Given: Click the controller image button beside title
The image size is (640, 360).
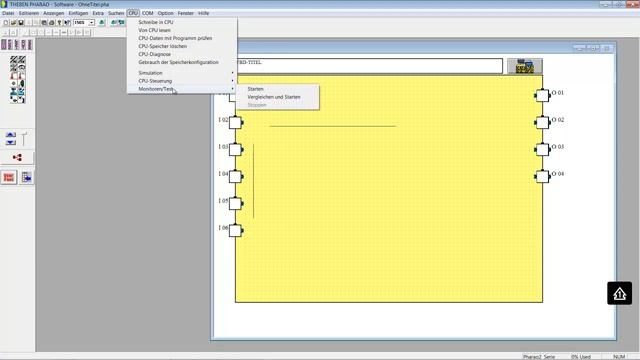Looking at the screenshot, I should [x=525, y=66].
